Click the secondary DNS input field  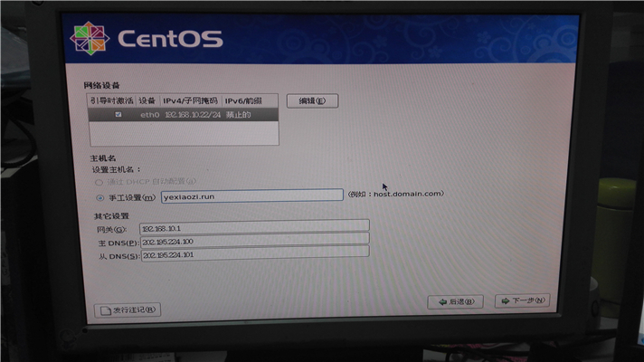click(255, 254)
